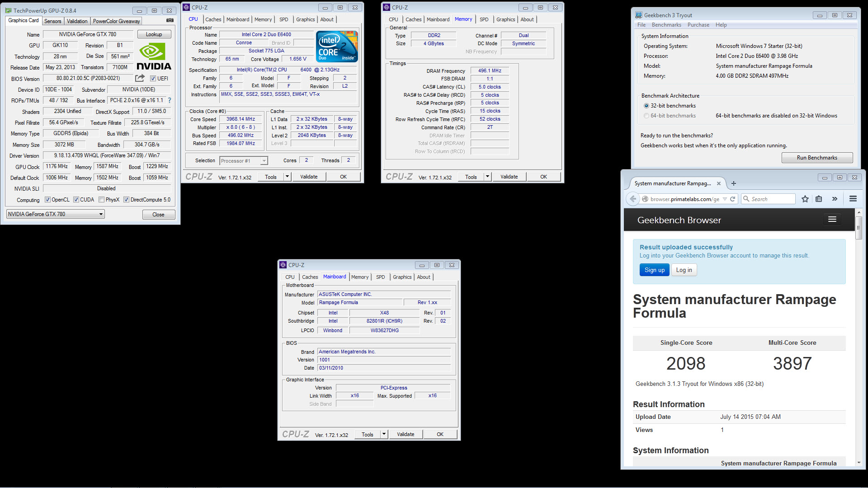Screen dimensions: 868x488
Task: Close the System manufacturer Rampag... browser tab
Action: click(719, 183)
